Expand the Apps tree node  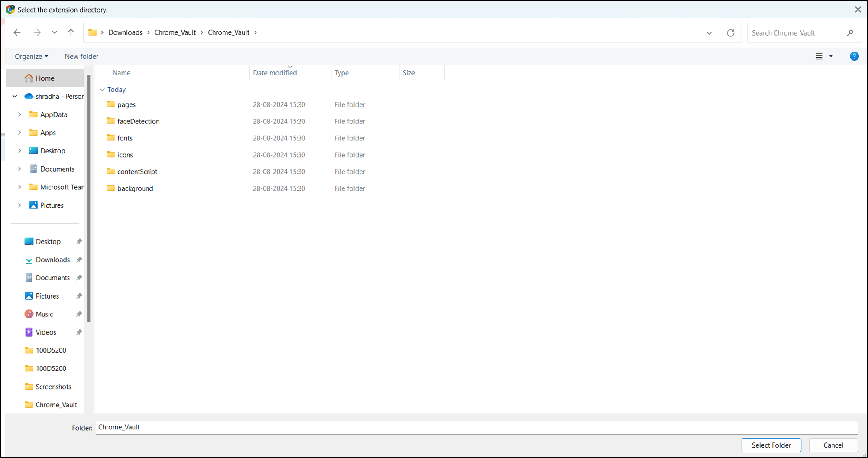pyautogui.click(x=19, y=133)
